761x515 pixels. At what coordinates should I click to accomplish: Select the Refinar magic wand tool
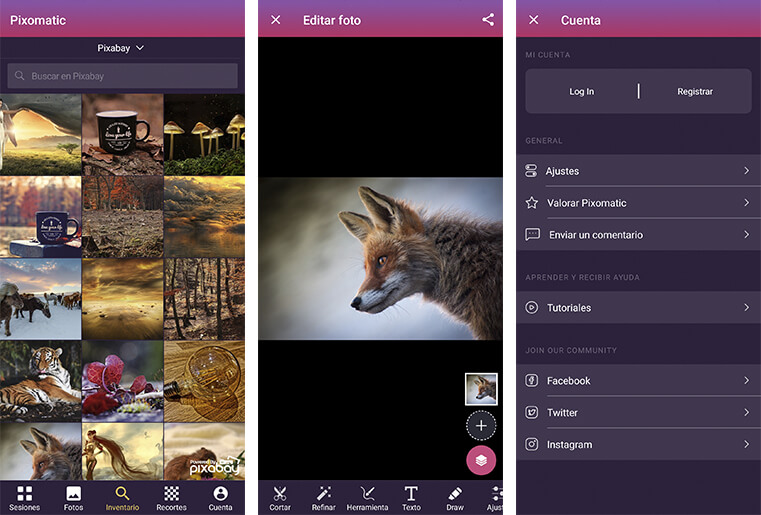coord(324,498)
